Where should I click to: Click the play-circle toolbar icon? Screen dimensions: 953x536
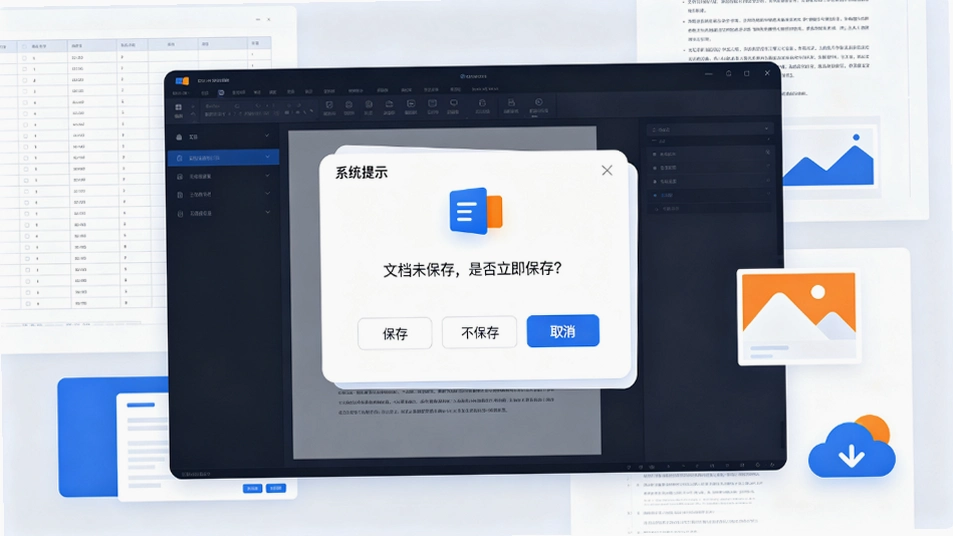tap(538, 102)
